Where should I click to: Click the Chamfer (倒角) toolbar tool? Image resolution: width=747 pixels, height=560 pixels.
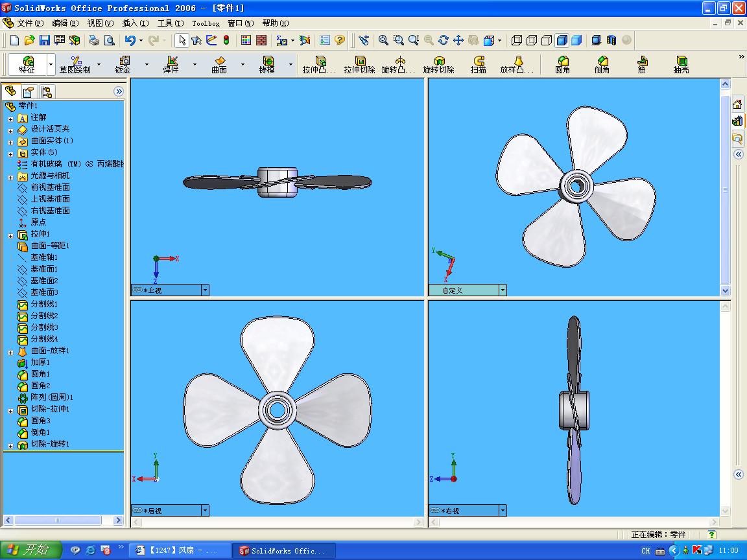(602, 64)
